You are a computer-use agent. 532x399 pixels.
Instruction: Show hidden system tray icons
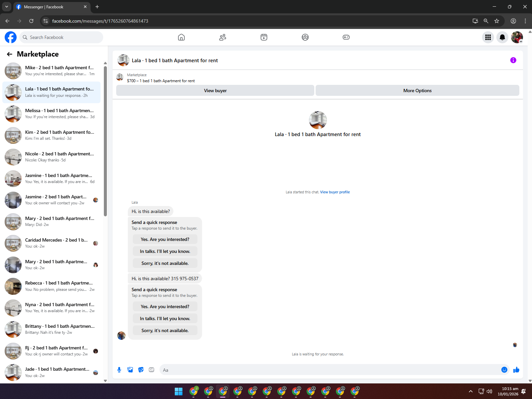click(471, 391)
